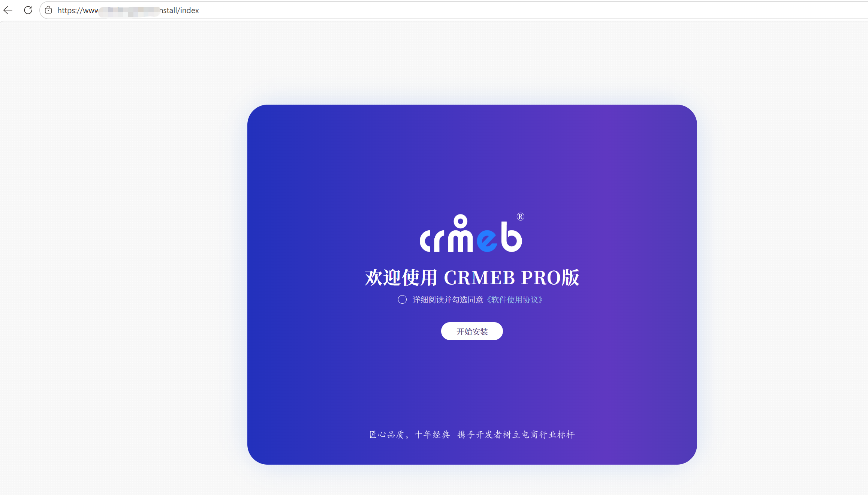Click the https://www part of the URL
The image size is (868, 495).
[78, 10]
